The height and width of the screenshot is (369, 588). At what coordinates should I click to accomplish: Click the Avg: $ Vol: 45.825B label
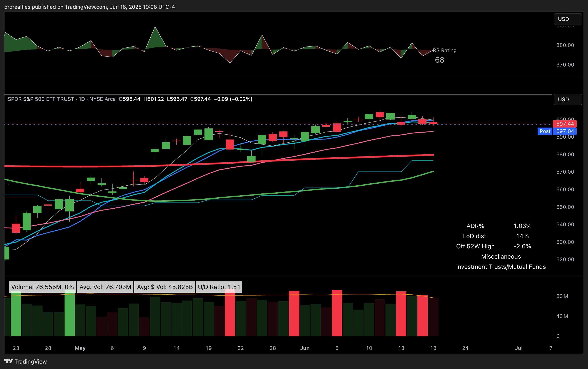point(165,287)
